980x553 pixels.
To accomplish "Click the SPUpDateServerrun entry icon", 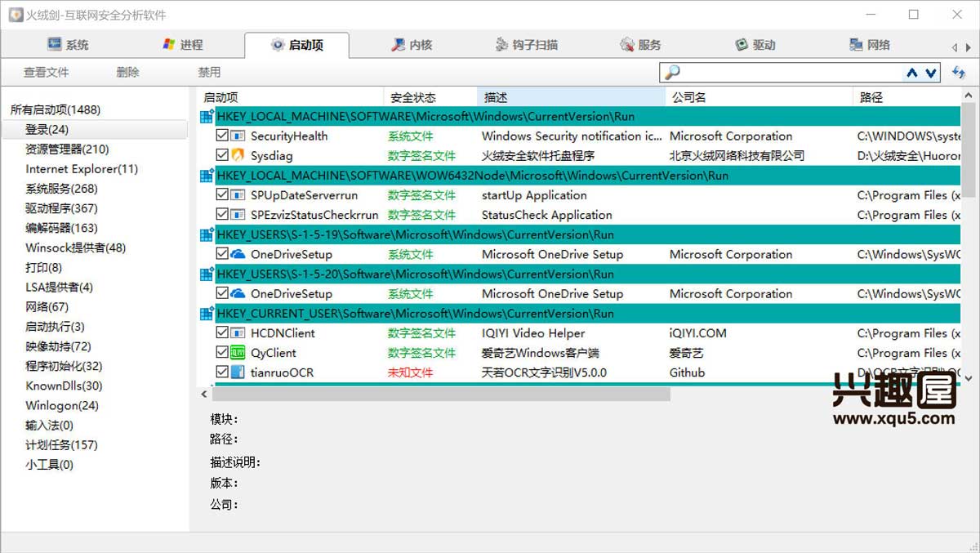I will (x=238, y=195).
